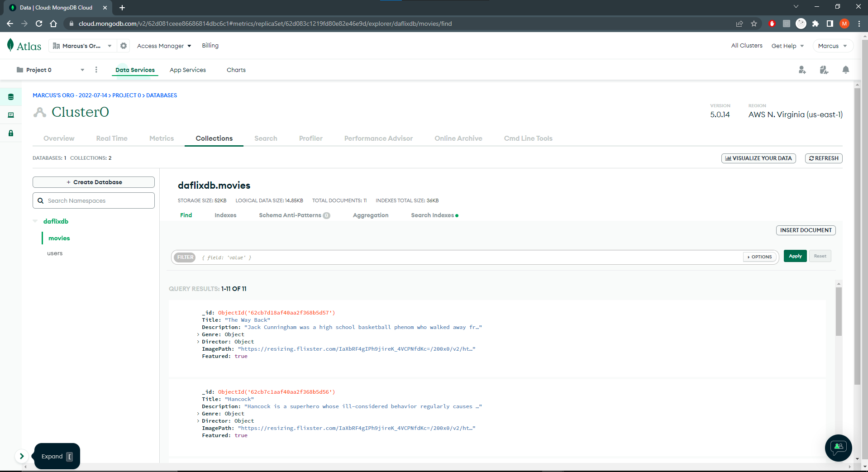Open Marcus's Org organization dropdown
The image size is (868, 472).
coord(82,46)
